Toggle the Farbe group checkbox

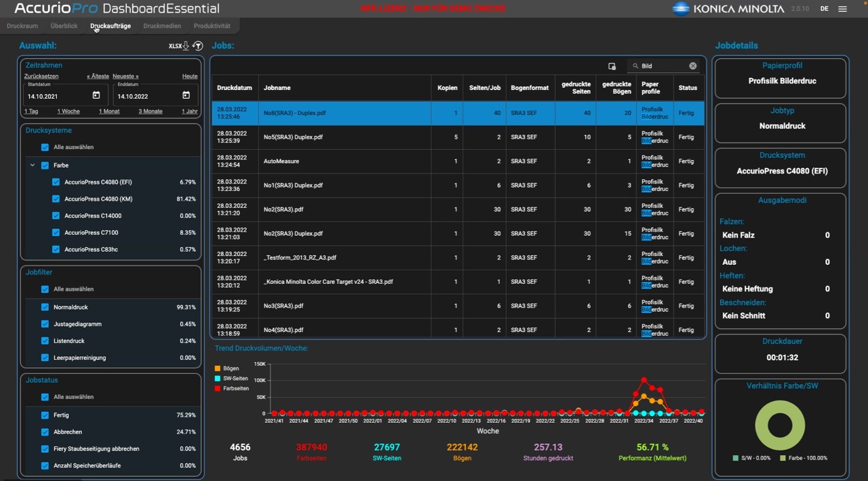click(x=45, y=165)
